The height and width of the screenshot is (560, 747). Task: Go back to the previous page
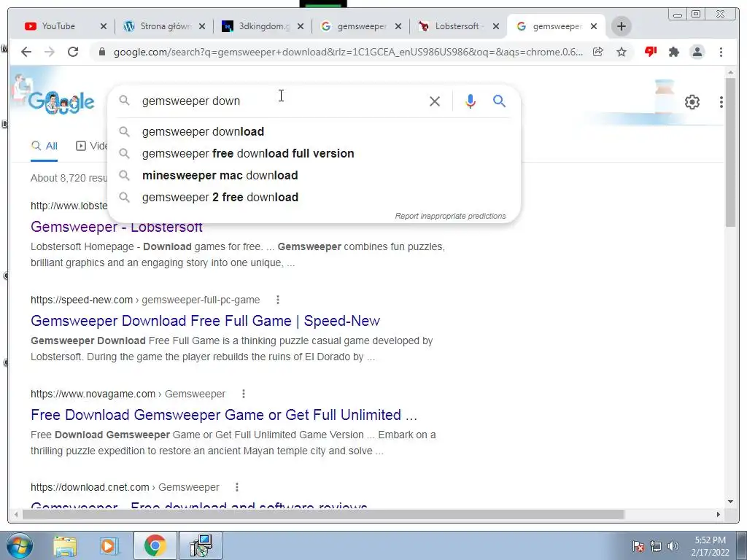tap(26, 52)
